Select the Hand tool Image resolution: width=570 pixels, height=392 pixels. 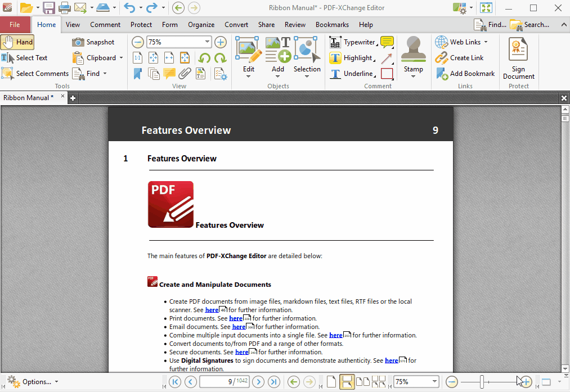[x=17, y=42]
